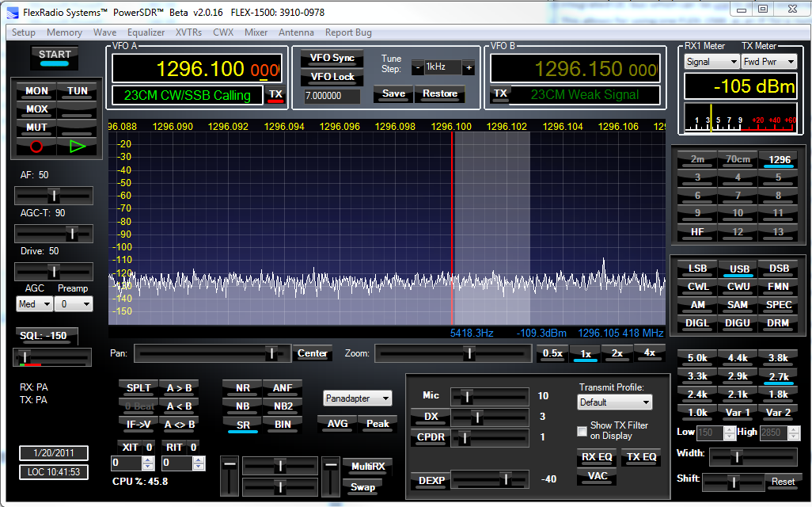Open the Equalizer menu

tap(146, 32)
